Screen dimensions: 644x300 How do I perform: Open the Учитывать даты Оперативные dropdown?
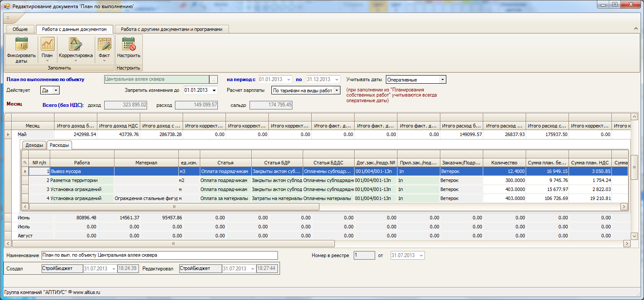tap(442, 79)
